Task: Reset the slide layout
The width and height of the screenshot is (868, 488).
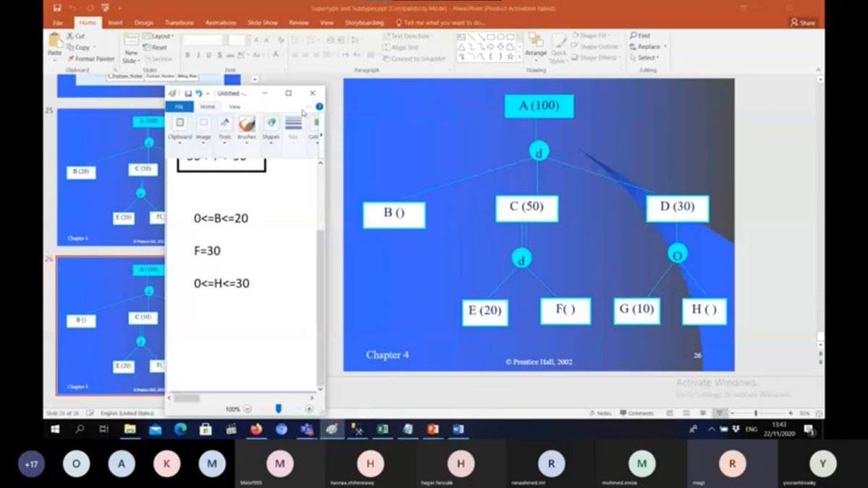Action: point(155,47)
